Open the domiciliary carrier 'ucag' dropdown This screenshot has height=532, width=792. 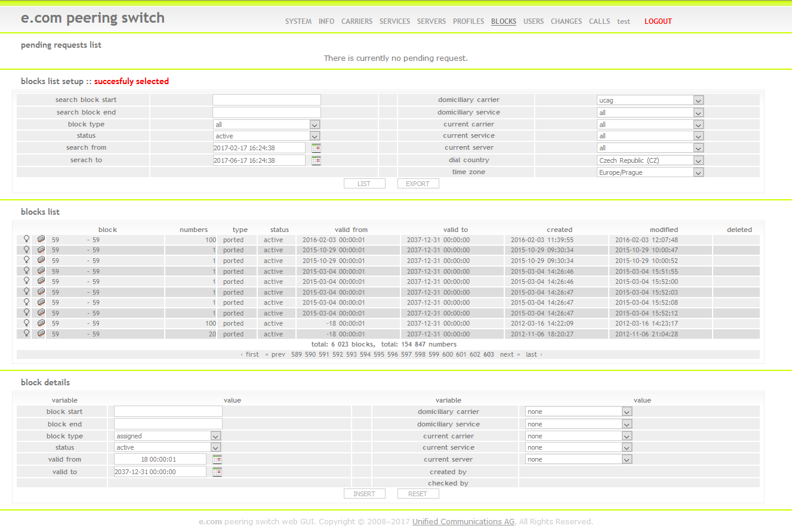(x=650, y=100)
